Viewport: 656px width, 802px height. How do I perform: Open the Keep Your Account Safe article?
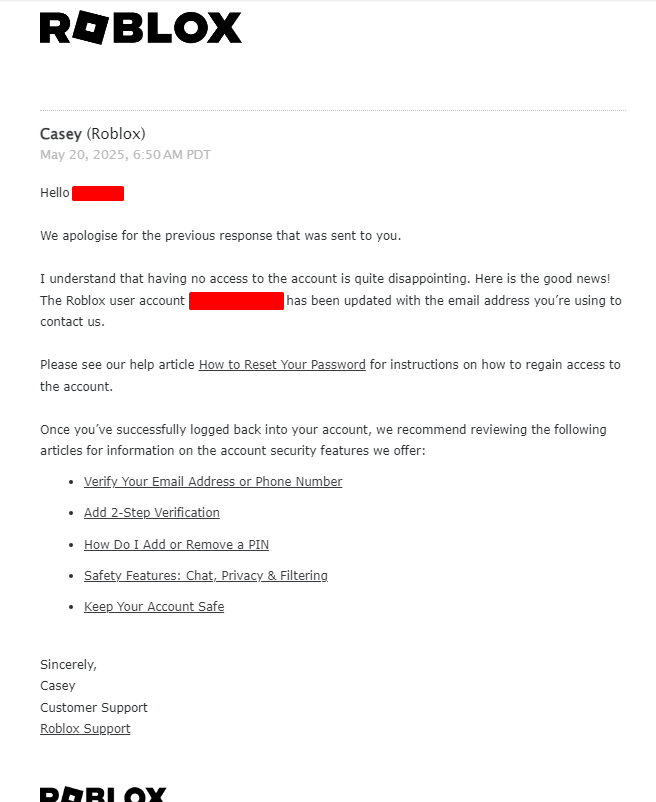(154, 607)
